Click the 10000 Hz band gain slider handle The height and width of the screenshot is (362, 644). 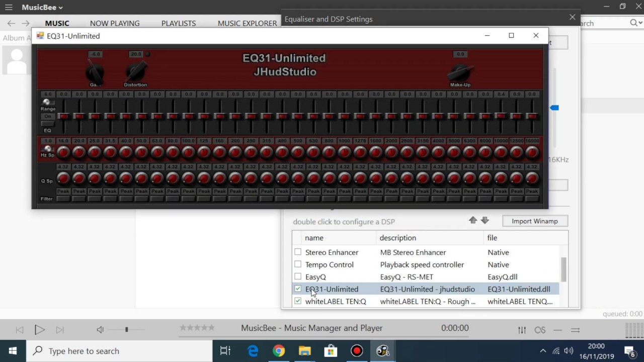(501, 115)
